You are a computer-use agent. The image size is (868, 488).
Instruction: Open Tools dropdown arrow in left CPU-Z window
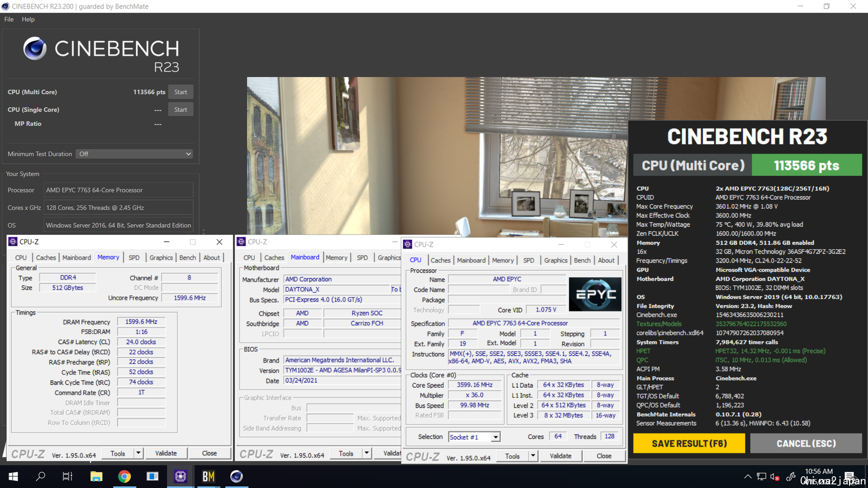tap(138, 454)
